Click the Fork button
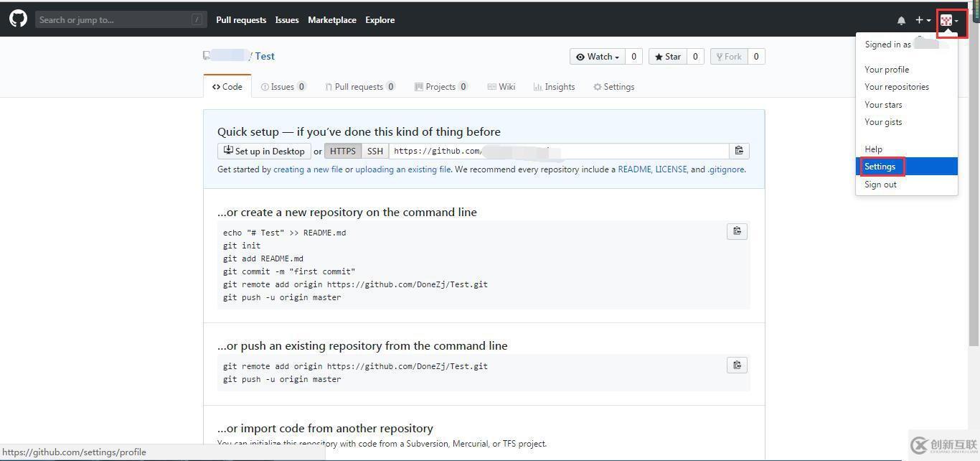The width and height of the screenshot is (980, 461). pos(729,57)
